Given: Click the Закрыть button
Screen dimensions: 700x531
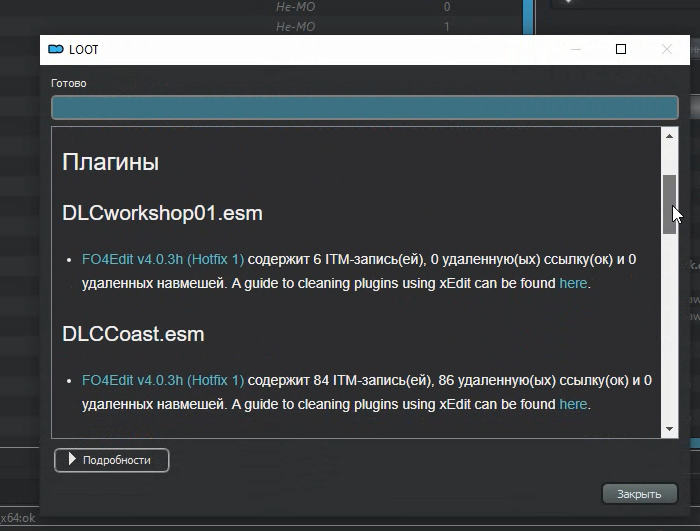Looking at the screenshot, I should [x=639, y=494].
